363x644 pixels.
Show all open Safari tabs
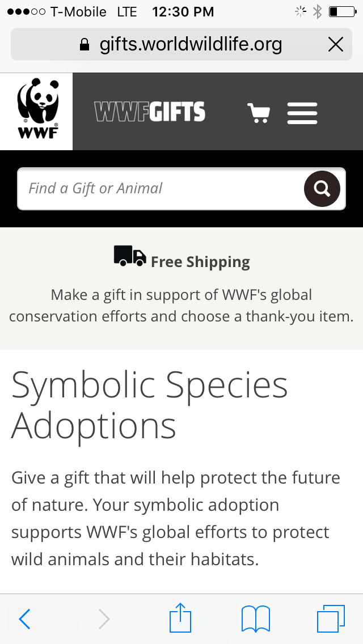pos(330,618)
